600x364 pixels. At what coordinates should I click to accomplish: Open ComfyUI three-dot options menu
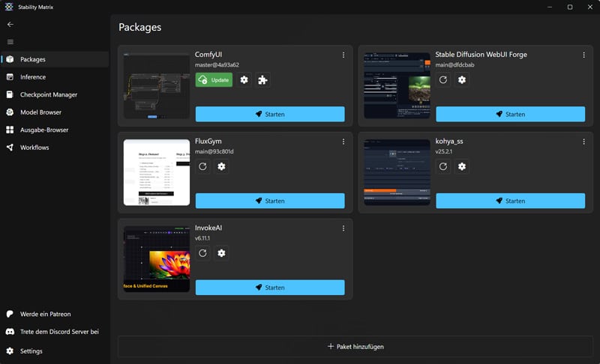pyautogui.click(x=343, y=55)
